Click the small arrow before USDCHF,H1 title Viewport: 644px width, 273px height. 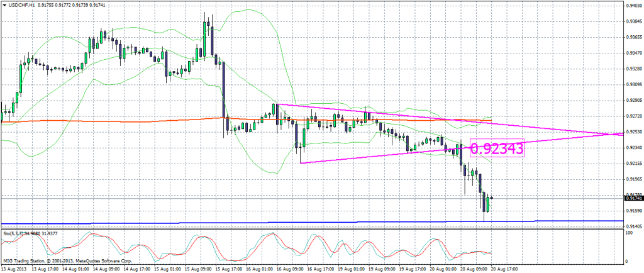click(x=4, y=6)
